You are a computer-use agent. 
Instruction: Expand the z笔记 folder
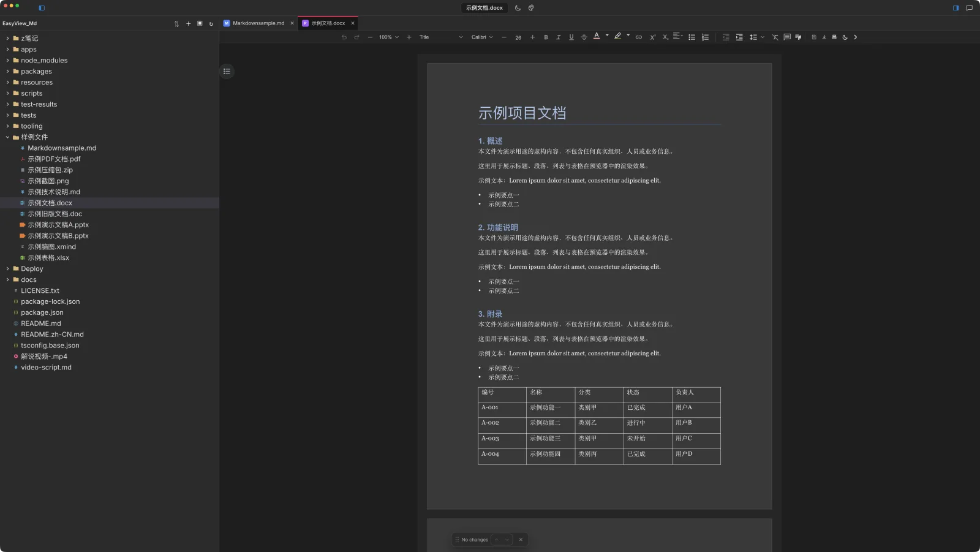point(110,39)
